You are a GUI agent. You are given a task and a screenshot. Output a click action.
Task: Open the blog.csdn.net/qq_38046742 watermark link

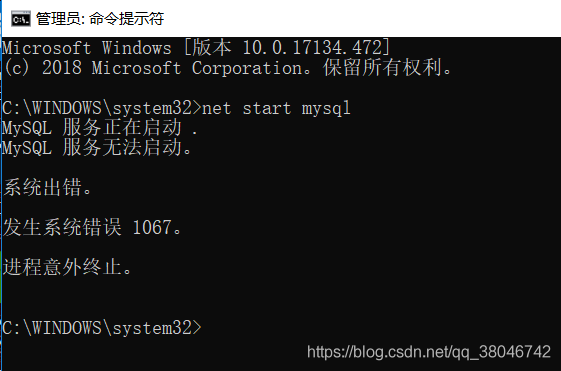[429, 352]
